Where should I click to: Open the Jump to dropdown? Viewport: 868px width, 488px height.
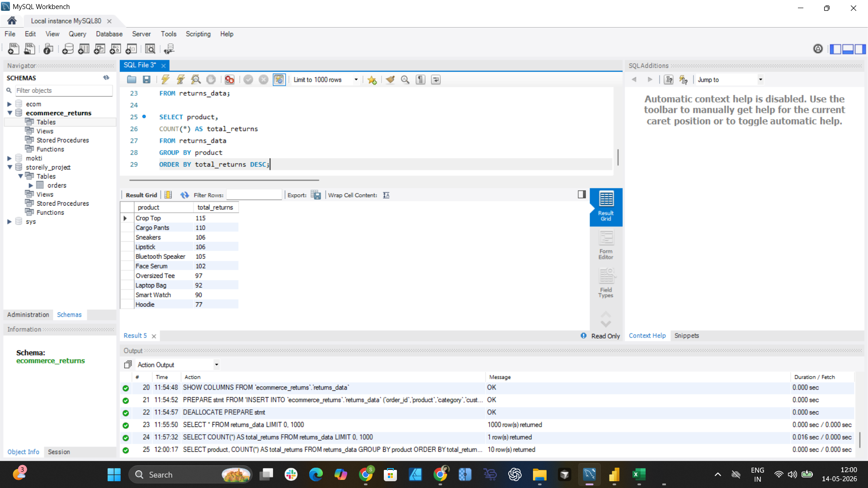point(729,80)
